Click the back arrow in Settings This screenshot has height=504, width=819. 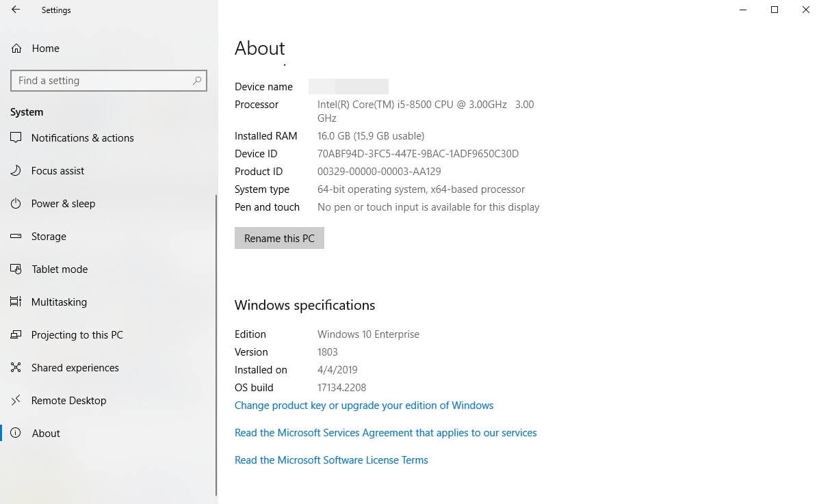pyautogui.click(x=16, y=10)
